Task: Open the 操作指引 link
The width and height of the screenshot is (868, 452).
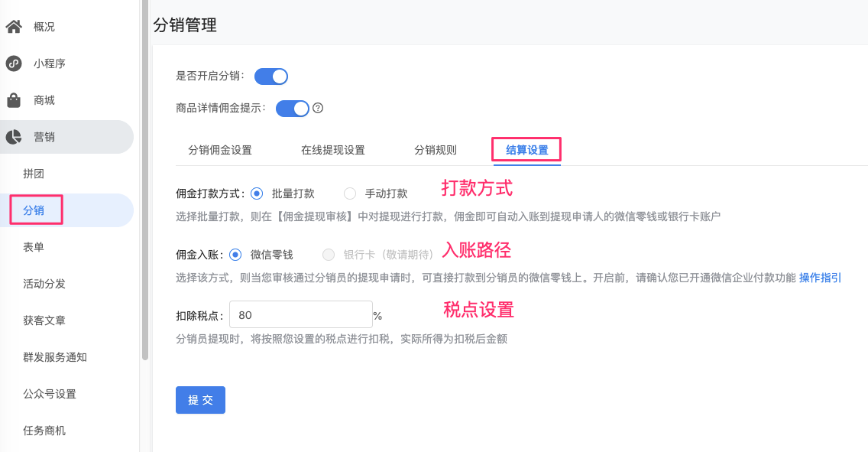Action: pyautogui.click(x=820, y=278)
